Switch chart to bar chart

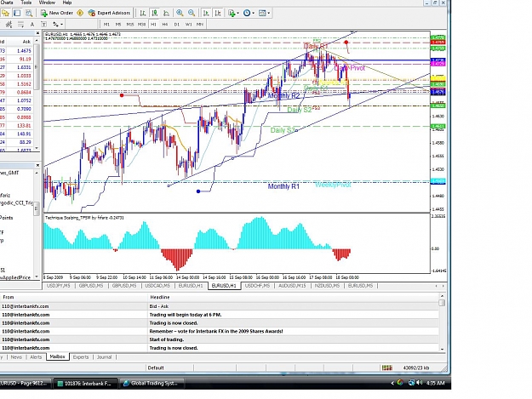(x=143, y=13)
